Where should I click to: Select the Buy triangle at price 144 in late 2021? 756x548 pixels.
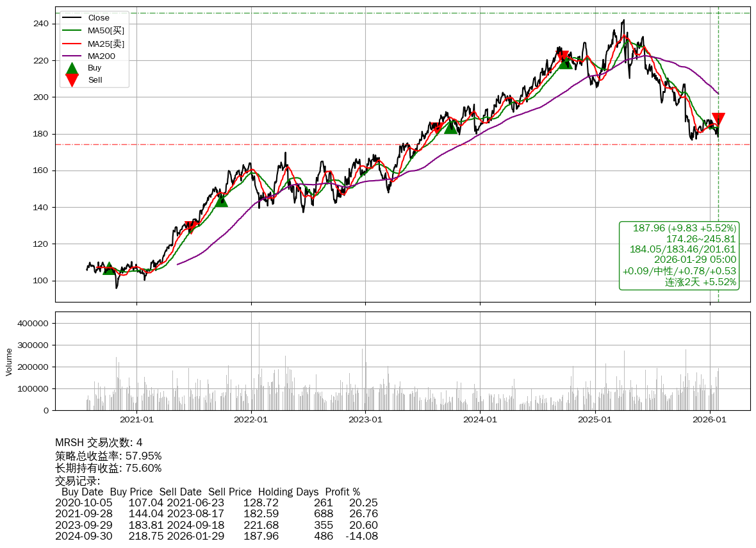pyautogui.click(x=220, y=201)
